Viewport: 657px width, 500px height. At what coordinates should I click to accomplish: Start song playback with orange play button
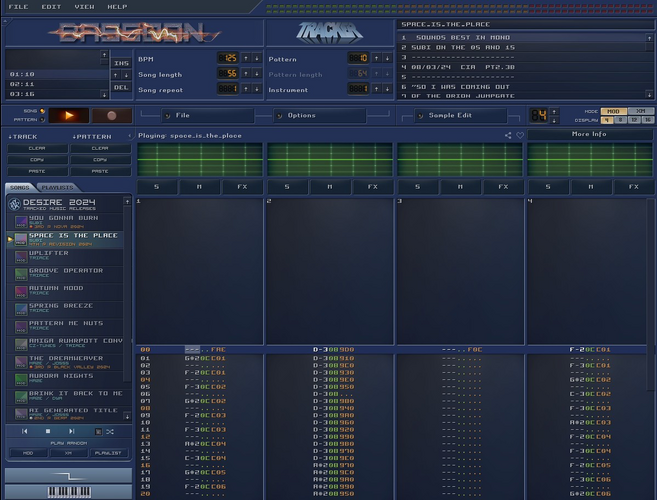tap(69, 116)
